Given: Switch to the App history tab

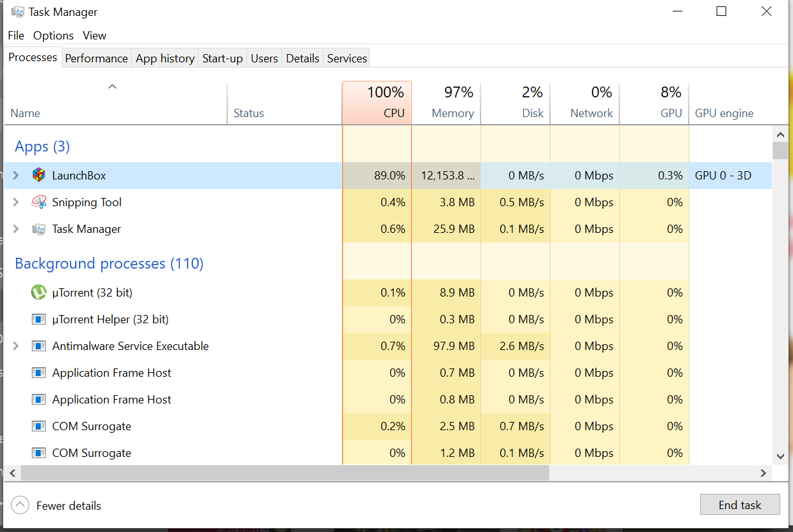Looking at the screenshot, I should 165,58.
